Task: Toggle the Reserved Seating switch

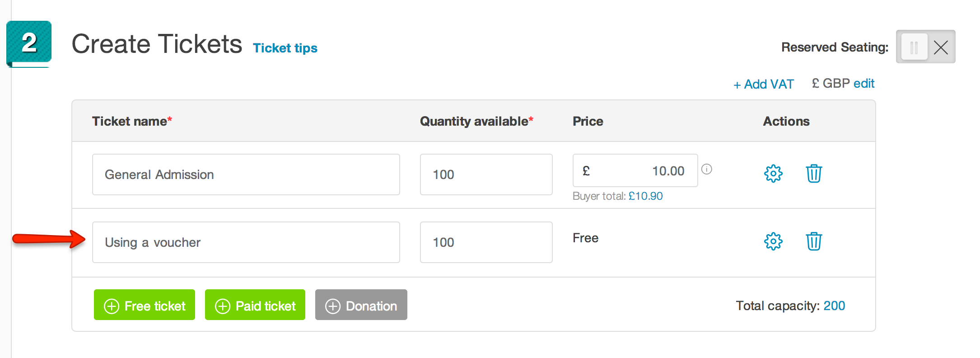Action: click(x=926, y=47)
